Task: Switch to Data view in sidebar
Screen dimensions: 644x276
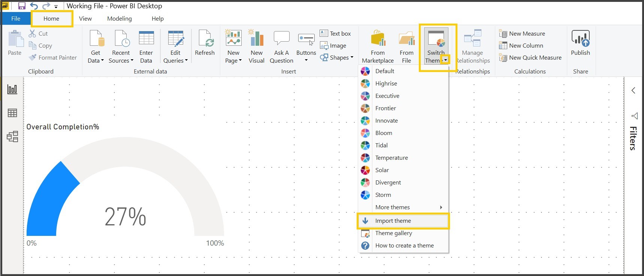Action: coord(12,113)
